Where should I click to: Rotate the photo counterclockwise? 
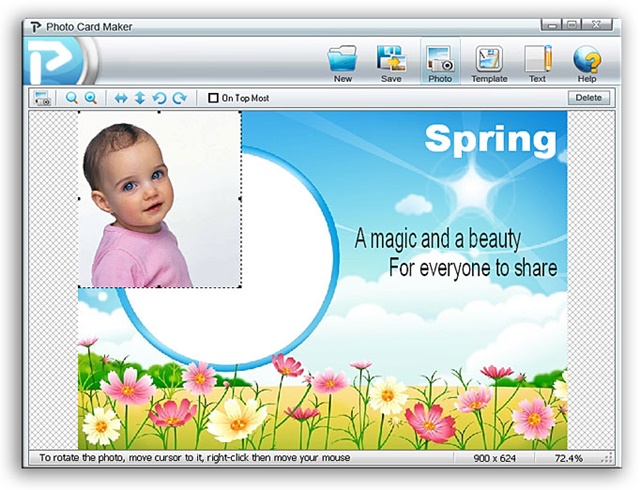click(159, 98)
